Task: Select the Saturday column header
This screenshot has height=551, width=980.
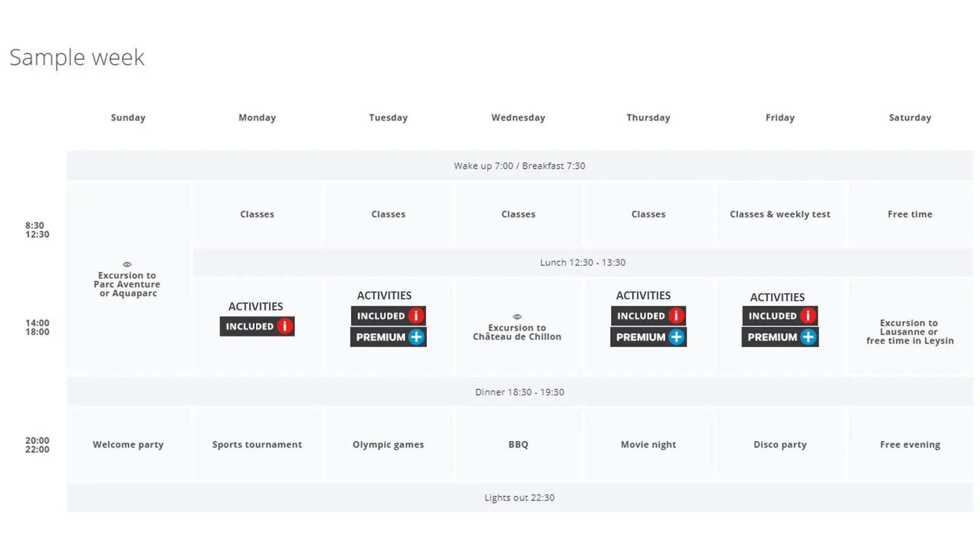Action: point(910,118)
